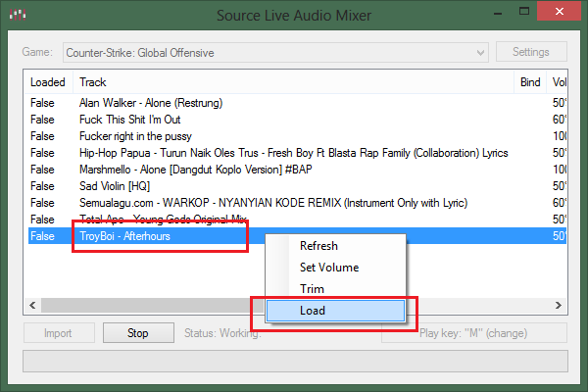Choose Refresh from the context menu

tap(335, 246)
